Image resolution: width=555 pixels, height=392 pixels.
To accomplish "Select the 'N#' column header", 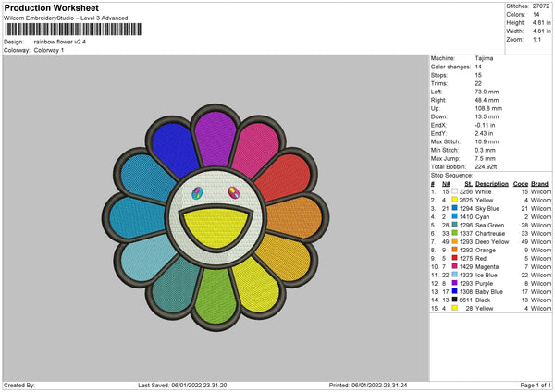I will [446, 184].
